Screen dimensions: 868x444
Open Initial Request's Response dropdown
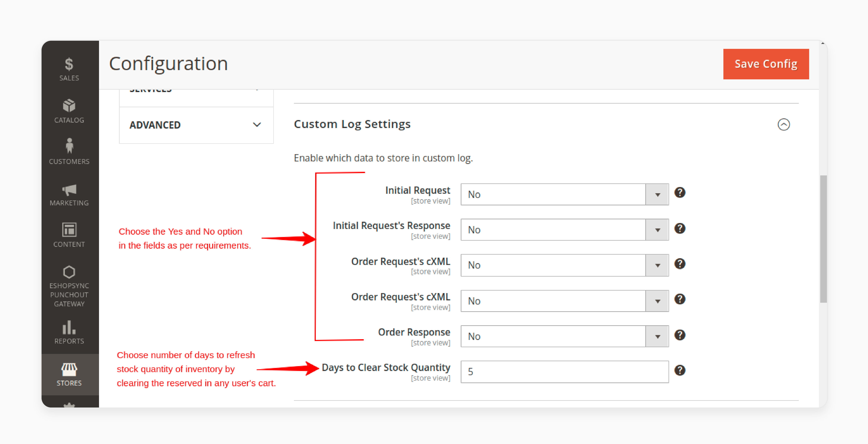click(x=564, y=230)
